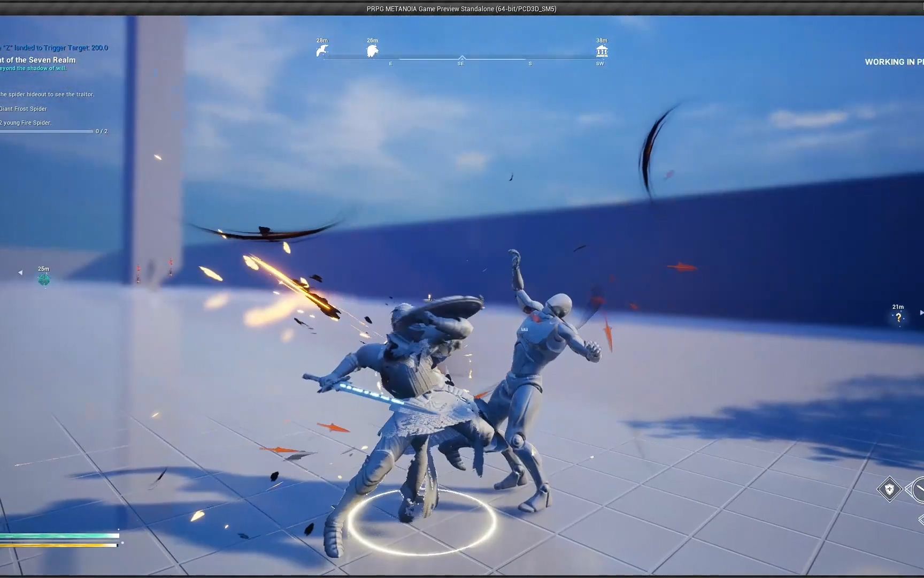Click the circular sword ability icon

(921, 490)
